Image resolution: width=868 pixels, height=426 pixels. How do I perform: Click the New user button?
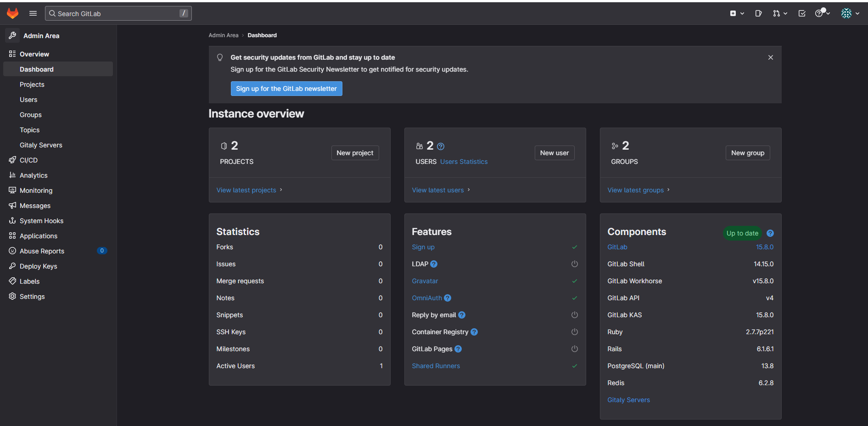click(x=554, y=153)
